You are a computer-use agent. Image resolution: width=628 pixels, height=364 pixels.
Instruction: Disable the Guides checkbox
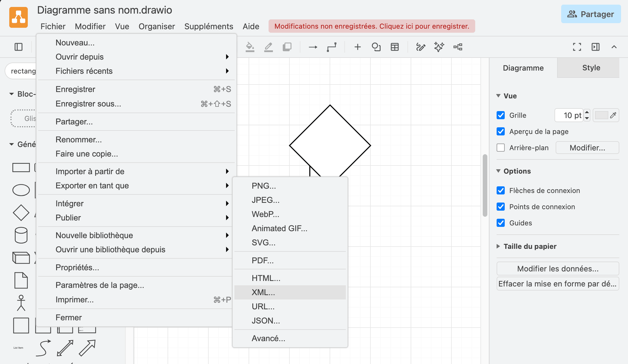coord(501,223)
